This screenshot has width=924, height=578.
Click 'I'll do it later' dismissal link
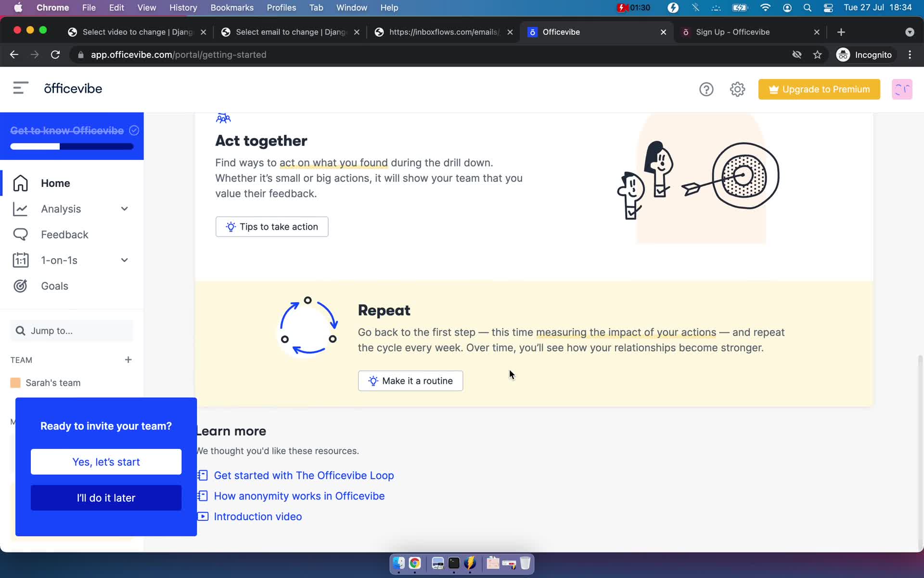(x=106, y=498)
